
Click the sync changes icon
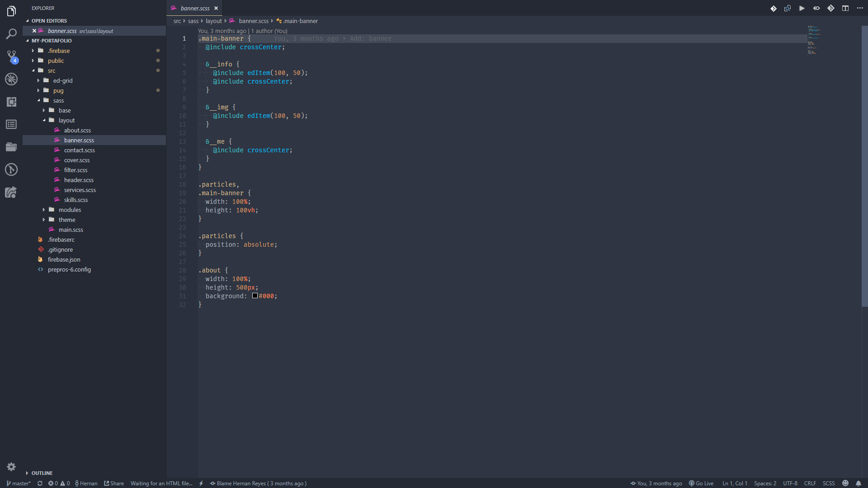pyautogui.click(x=40, y=483)
